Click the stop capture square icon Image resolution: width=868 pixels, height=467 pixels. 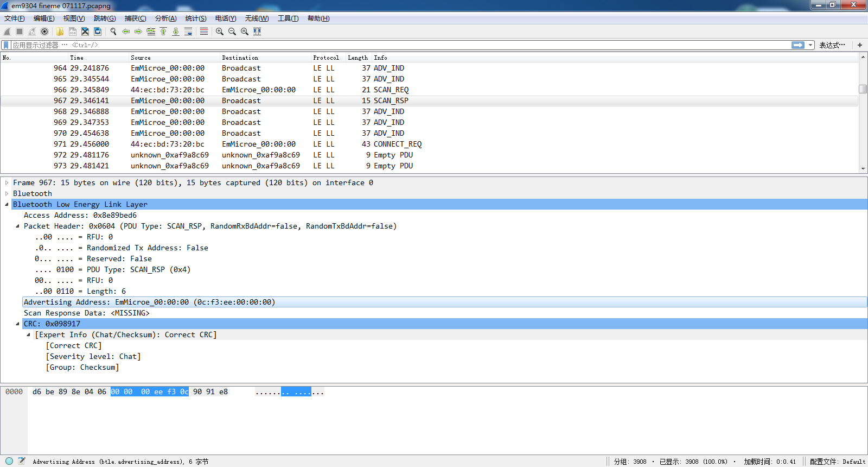[20, 31]
